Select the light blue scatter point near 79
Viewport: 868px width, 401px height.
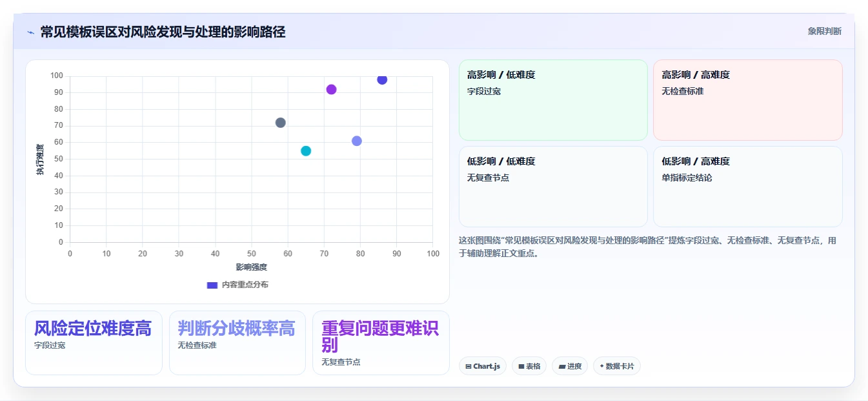[x=357, y=141]
